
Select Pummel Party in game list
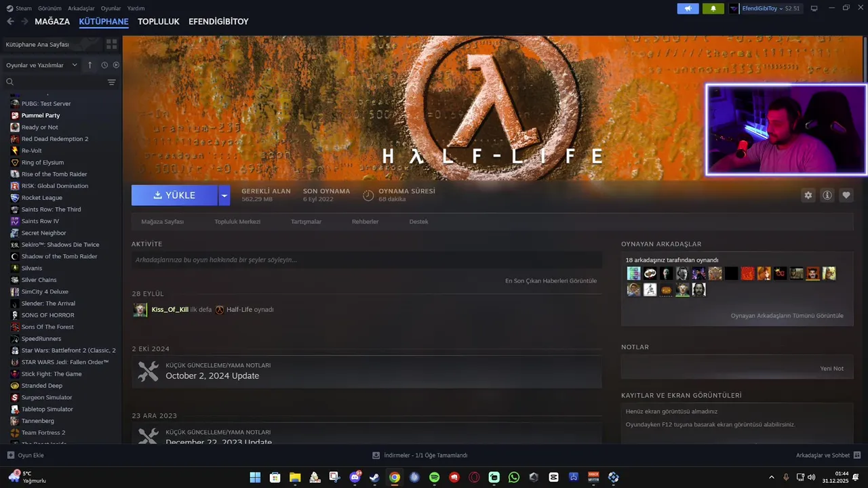(x=41, y=115)
